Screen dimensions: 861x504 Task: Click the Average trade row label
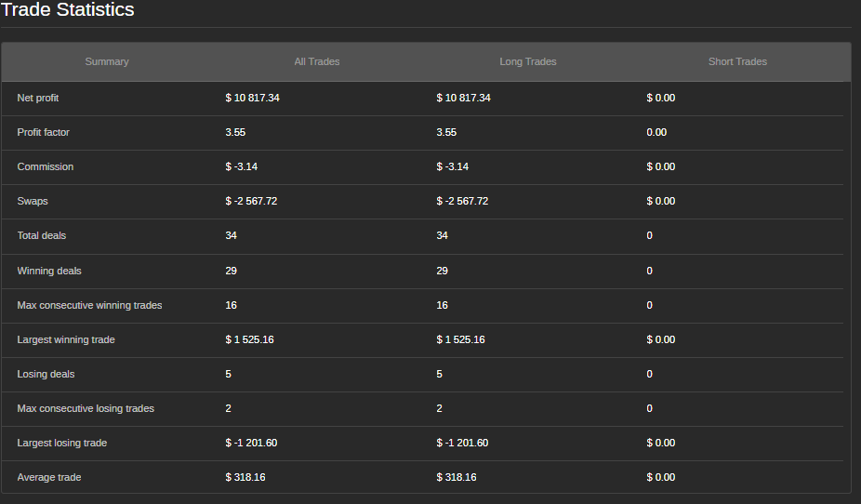click(x=49, y=477)
